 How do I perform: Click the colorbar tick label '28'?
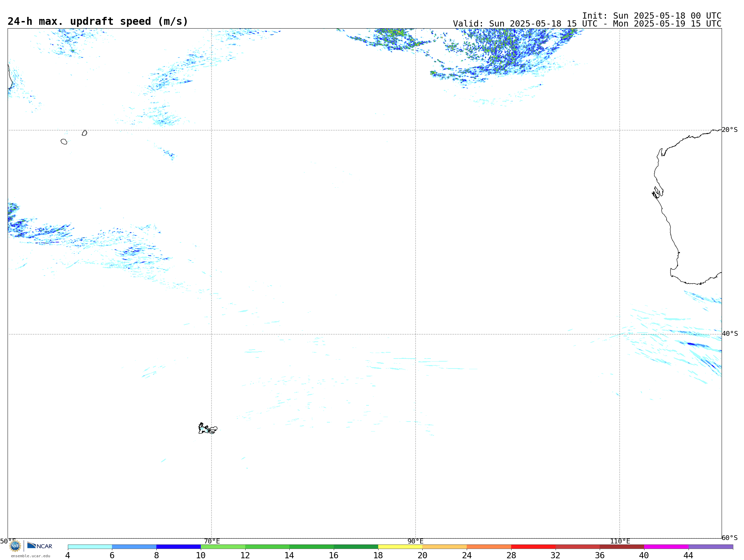click(x=511, y=555)
